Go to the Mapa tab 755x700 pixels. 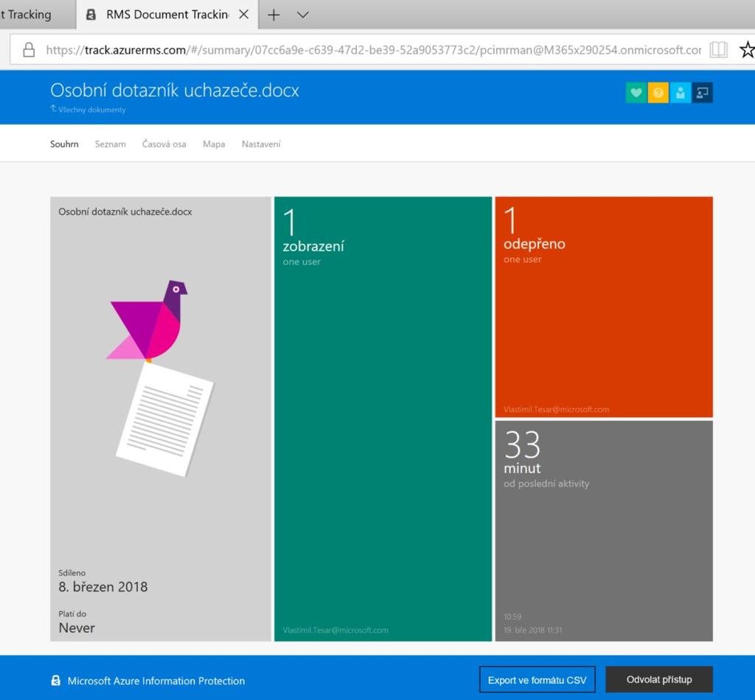point(214,144)
